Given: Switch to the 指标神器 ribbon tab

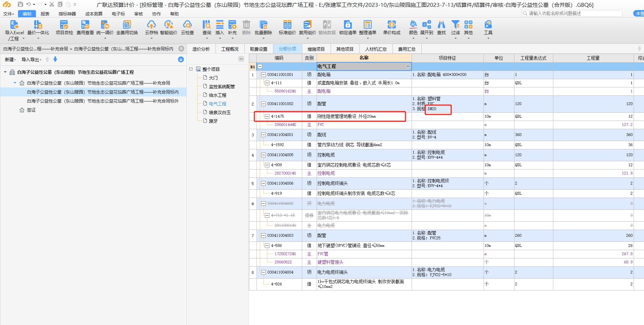Looking at the screenshot, I should point(67,14).
